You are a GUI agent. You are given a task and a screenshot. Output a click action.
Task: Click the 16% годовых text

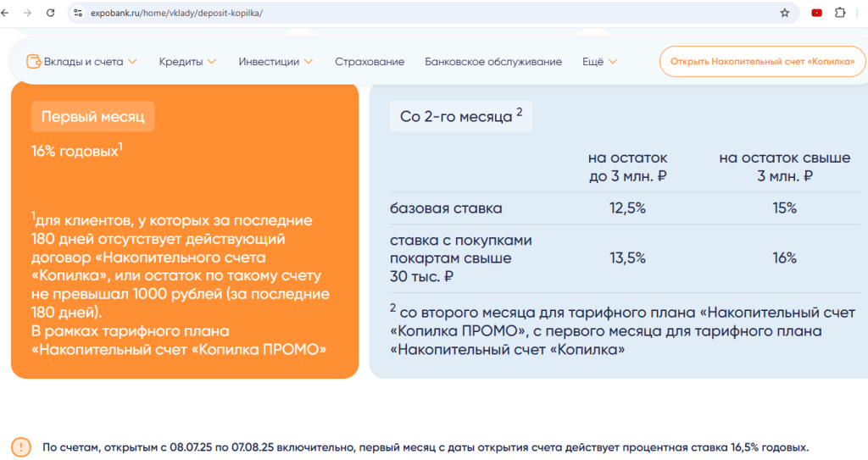pyautogui.click(x=77, y=150)
